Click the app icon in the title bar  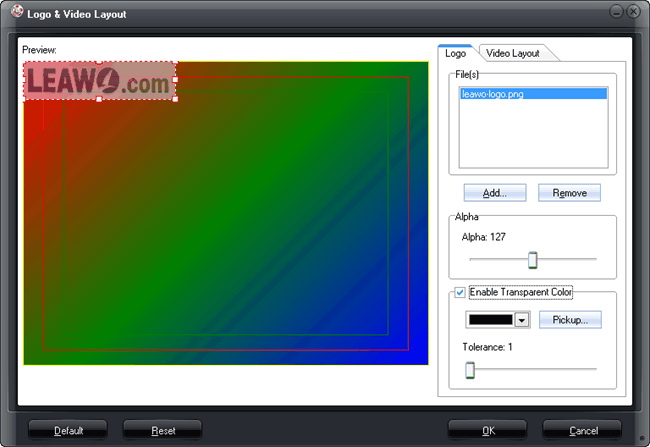coord(17,11)
